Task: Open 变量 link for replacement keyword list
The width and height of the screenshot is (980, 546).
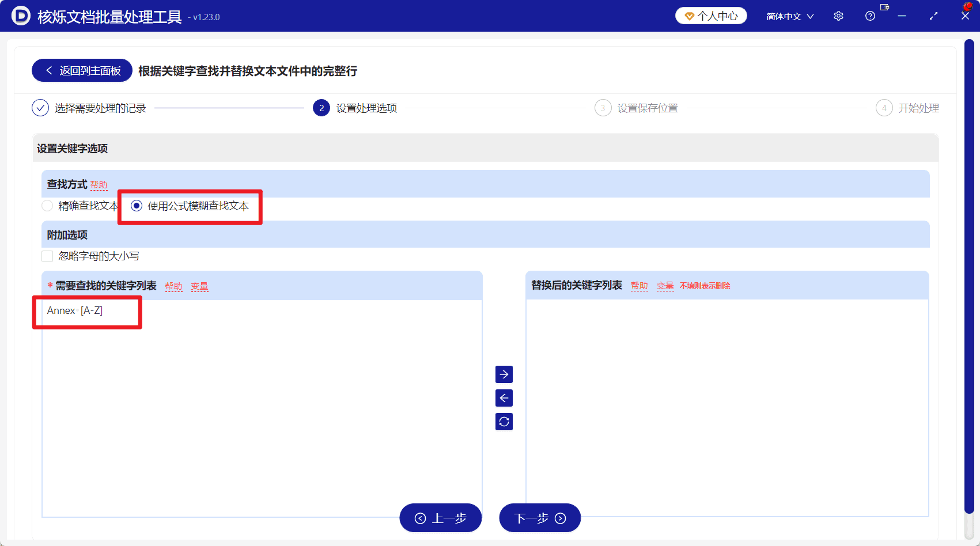Action: pos(665,286)
